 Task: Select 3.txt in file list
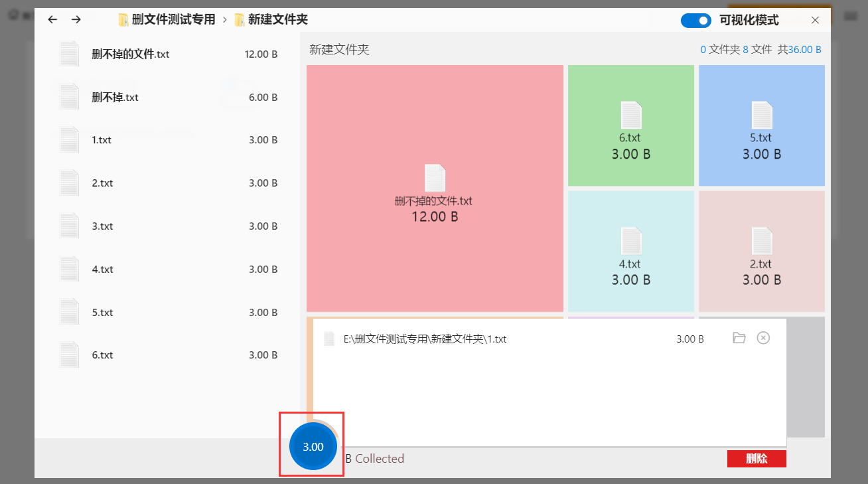pos(167,226)
